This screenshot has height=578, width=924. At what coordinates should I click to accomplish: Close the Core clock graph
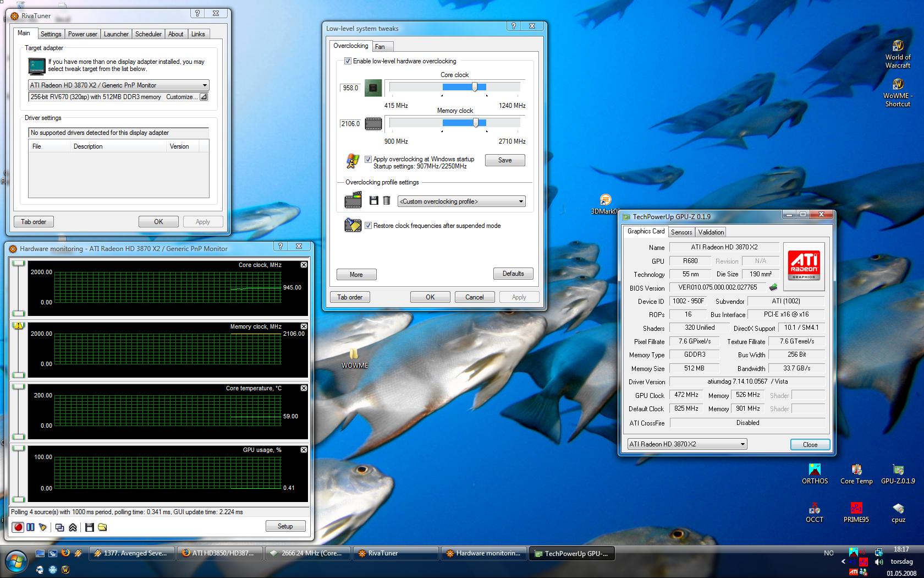coord(304,265)
